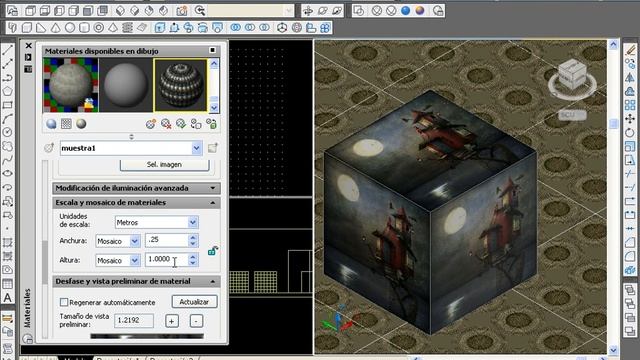640x360 pixels.
Task: Select the Helix tool
Action: [127, 27]
